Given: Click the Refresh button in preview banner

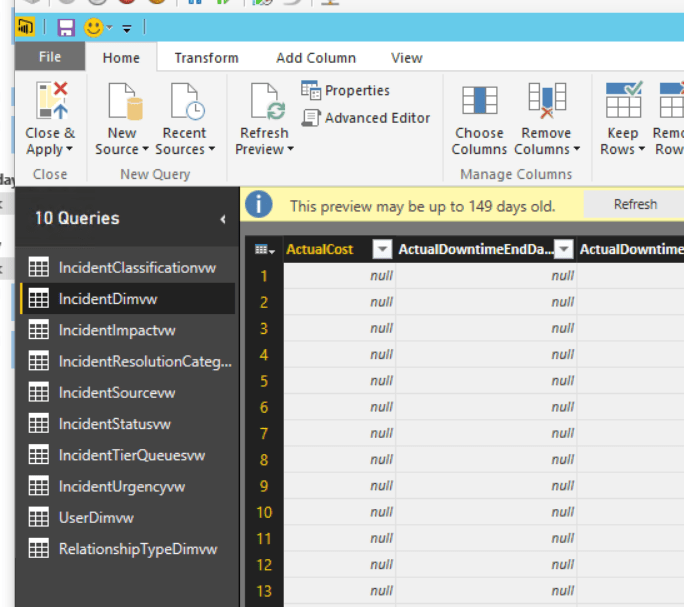Looking at the screenshot, I should [635, 205].
